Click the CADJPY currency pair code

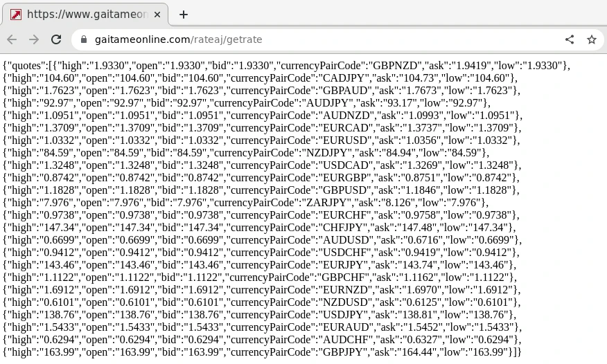point(345,78)
